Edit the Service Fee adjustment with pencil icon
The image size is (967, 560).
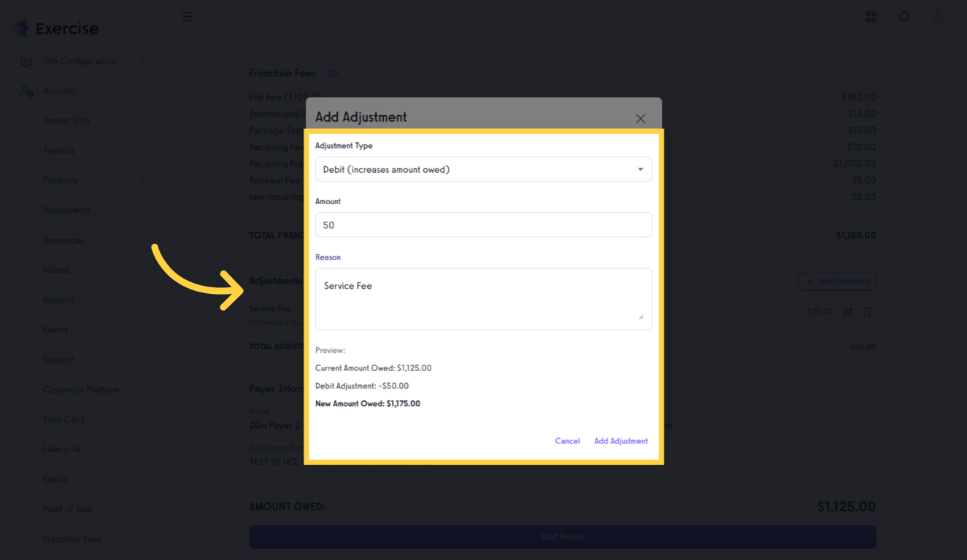[847, 311]
